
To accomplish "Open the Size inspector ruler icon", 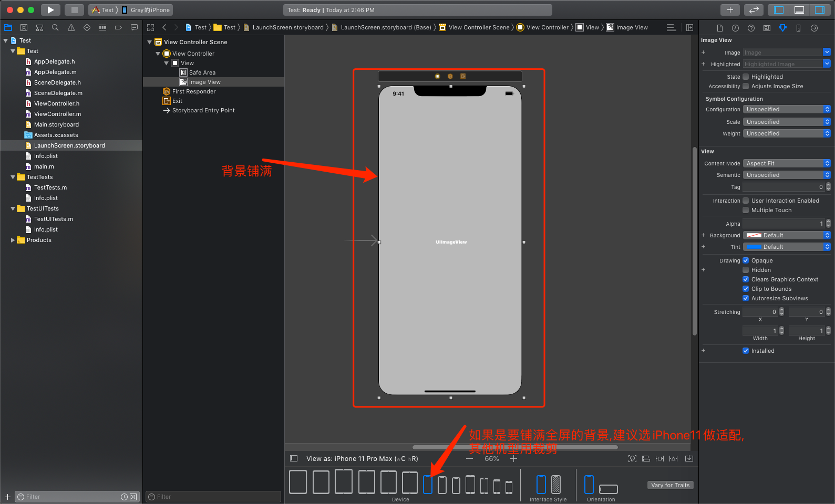I will (798, 28).
